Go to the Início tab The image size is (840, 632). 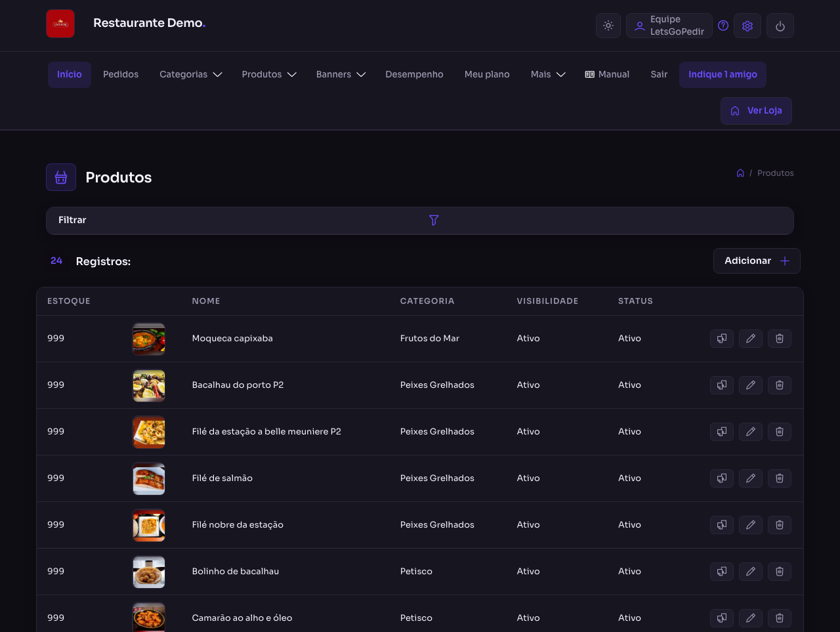coord(70,75)
